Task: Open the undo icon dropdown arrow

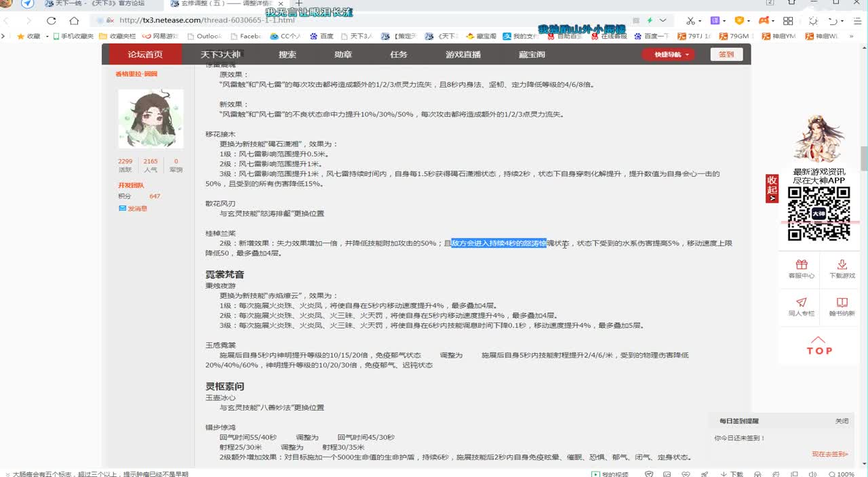Action: point(843,20)
